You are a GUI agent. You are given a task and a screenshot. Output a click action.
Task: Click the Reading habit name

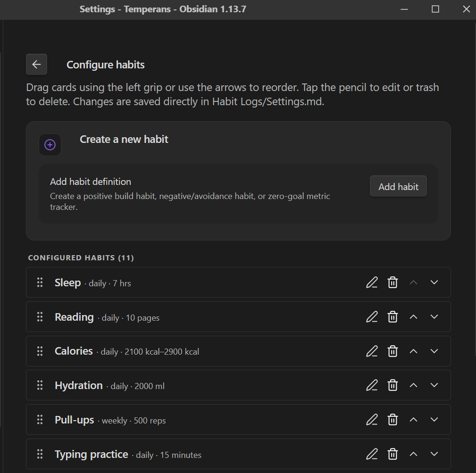click(x=74, y=317)
